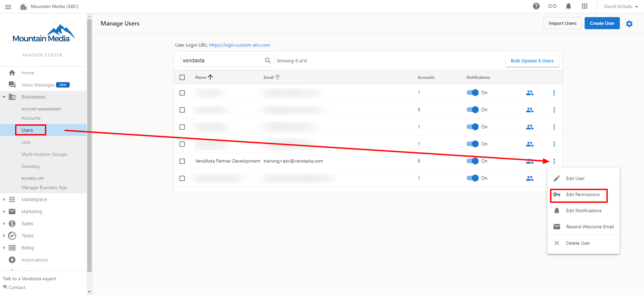
Task: Click the Marketing envelope icon
Action: (x=12, y=212)
